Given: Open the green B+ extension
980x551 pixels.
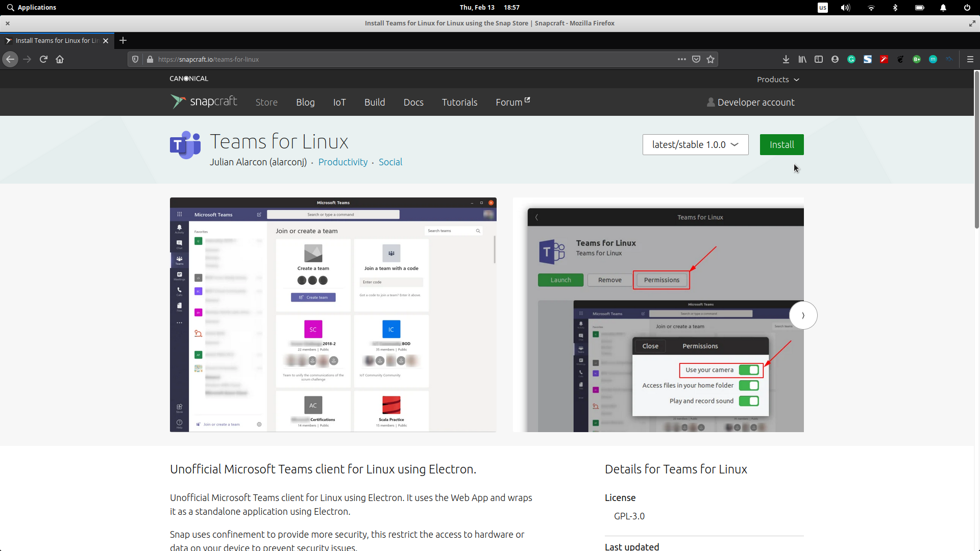Looking at the screenshot, I should coord(917,59).
